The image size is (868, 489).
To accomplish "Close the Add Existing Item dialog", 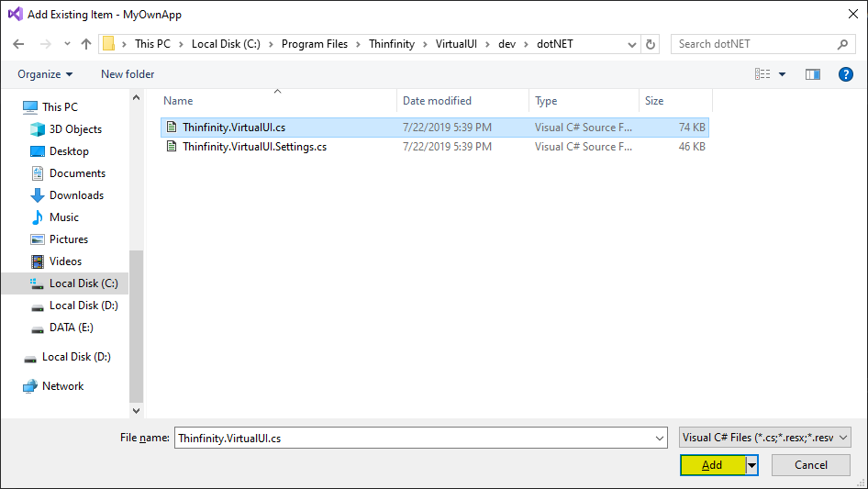I will (853, 14).
